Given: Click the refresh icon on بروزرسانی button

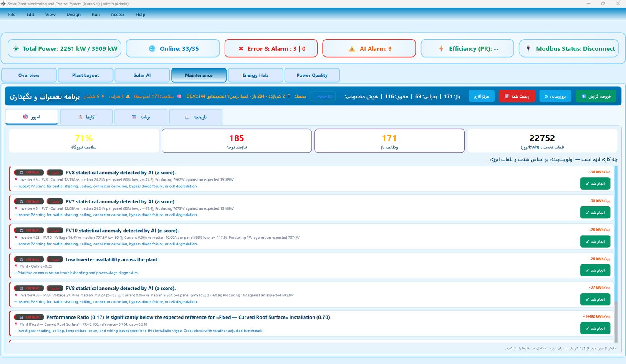Looking at the screenshot, I should point(546,96).
